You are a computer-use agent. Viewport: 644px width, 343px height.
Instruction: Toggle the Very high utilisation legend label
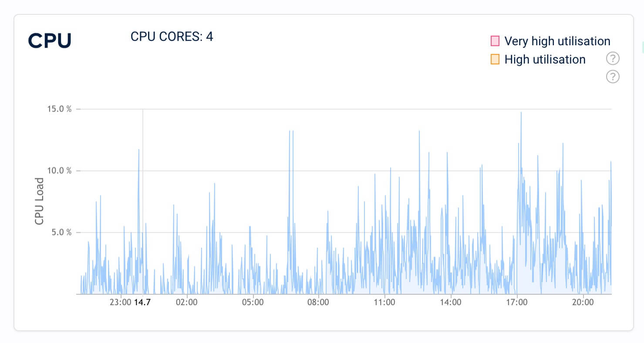(557, 41)
